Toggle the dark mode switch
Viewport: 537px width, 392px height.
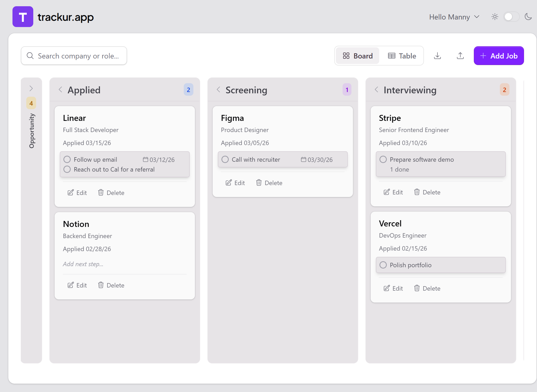(x=511, y=17)
